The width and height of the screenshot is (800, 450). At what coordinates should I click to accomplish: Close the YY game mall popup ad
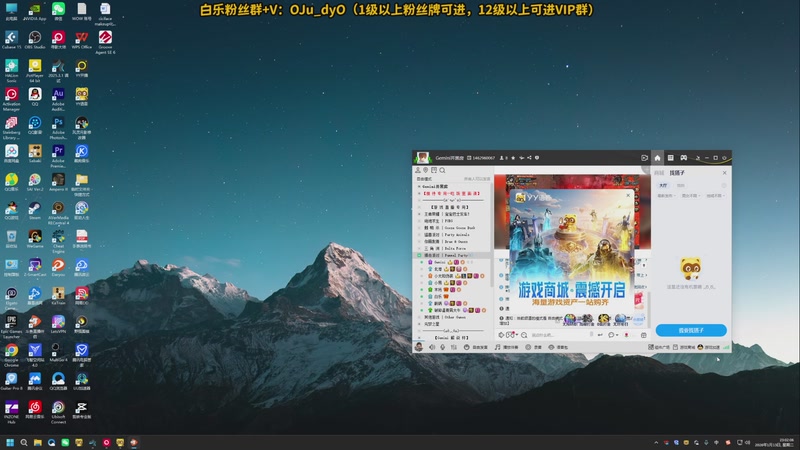(x=628, y=195)
